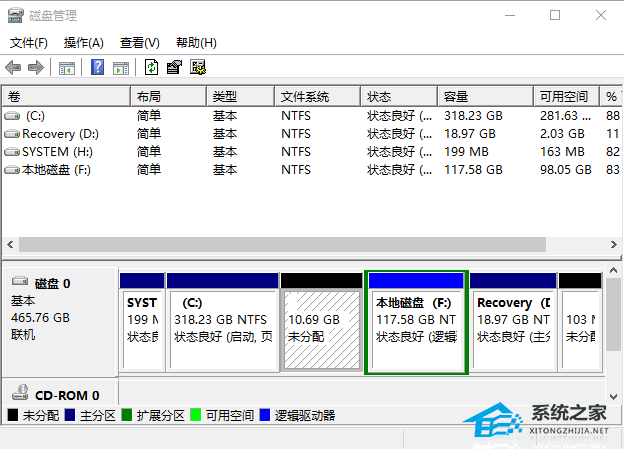Screen dimensions: 624x449
Task: Click the Back arrow toolbar icon
Action: point(13,68)
